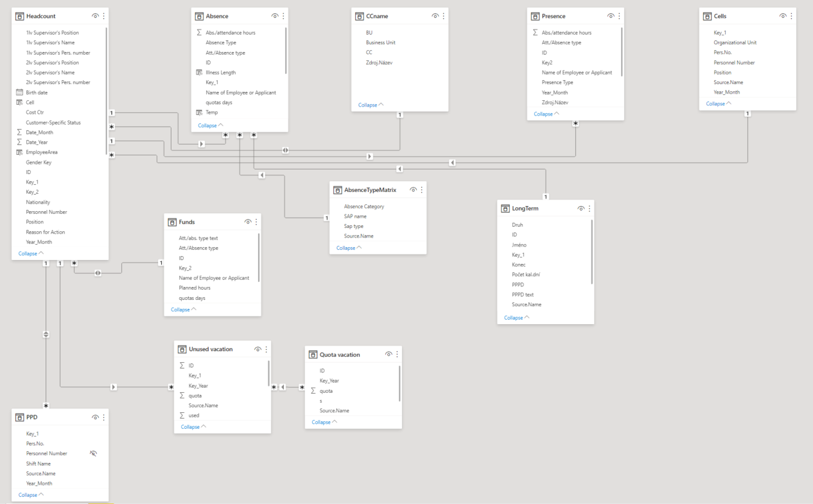Viewport: 813px width, 504px height.
Task: Toggle visibility of the Unused vacation table
Action: click(258, 349)
